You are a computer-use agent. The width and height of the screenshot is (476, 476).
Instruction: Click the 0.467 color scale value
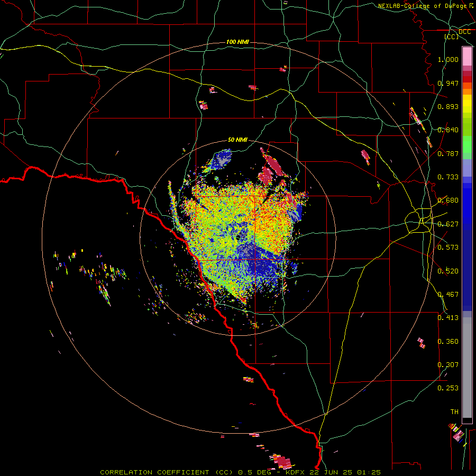[x=448, y=295]
